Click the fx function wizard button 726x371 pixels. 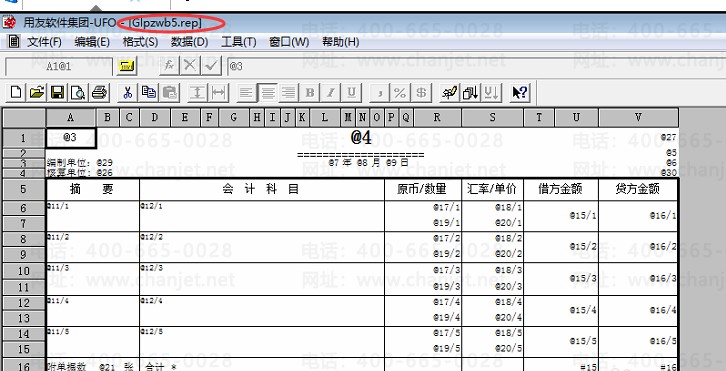tap(169, 66)
